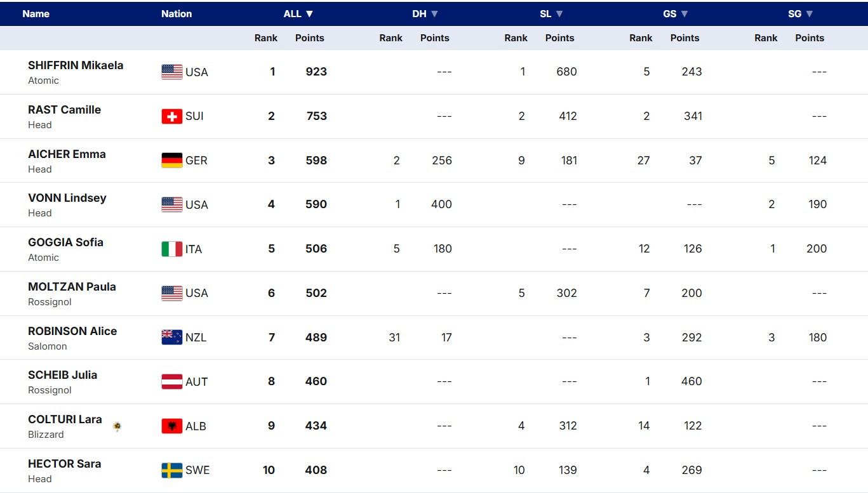Click the German flag in Emma Aicher's row

tap(171, 161)
